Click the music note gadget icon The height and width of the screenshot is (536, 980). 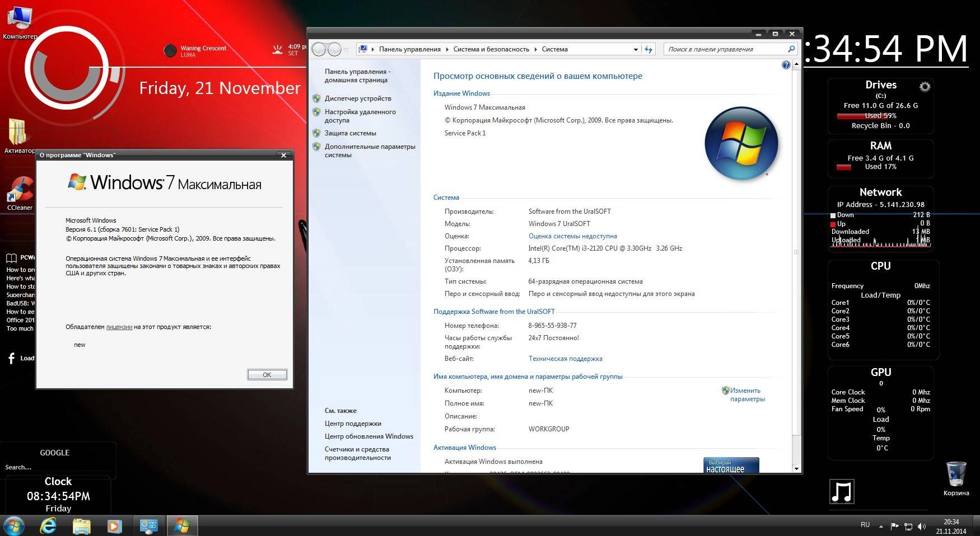click(842, 492)
